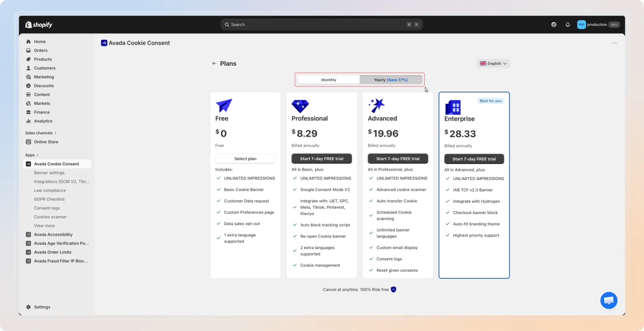644x331 pixels.
Task: Click the Markets globe icon
Action: pos(29,104)
